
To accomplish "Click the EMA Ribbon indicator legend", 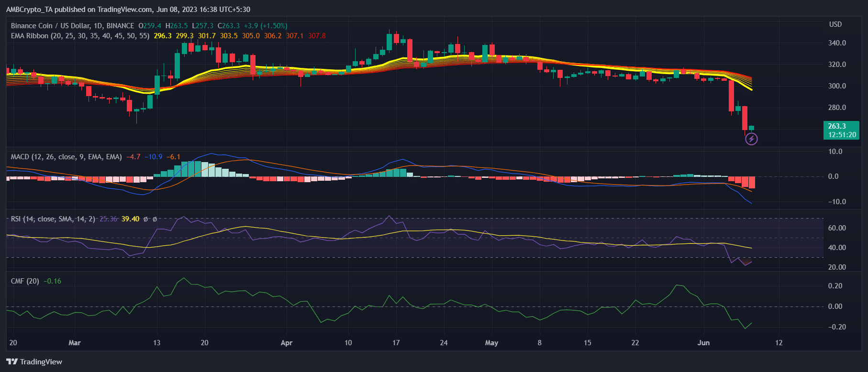I will [80, 36].
